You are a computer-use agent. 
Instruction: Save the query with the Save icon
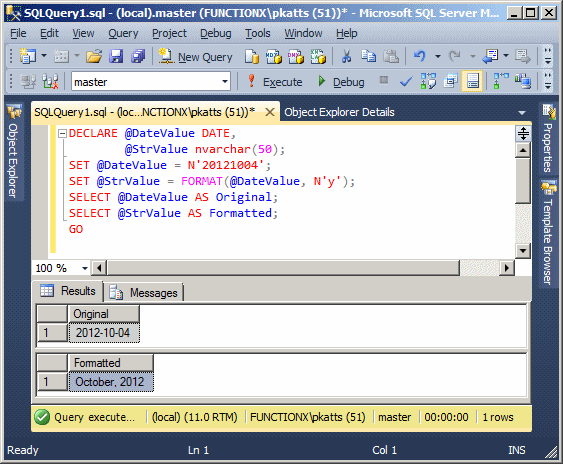[x=116, y=56]
